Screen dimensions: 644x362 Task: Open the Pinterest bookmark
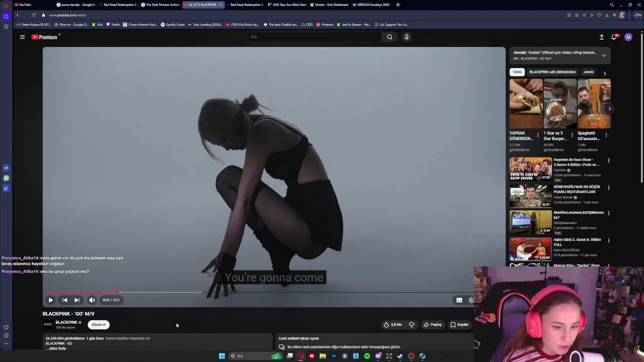(325, 25)
